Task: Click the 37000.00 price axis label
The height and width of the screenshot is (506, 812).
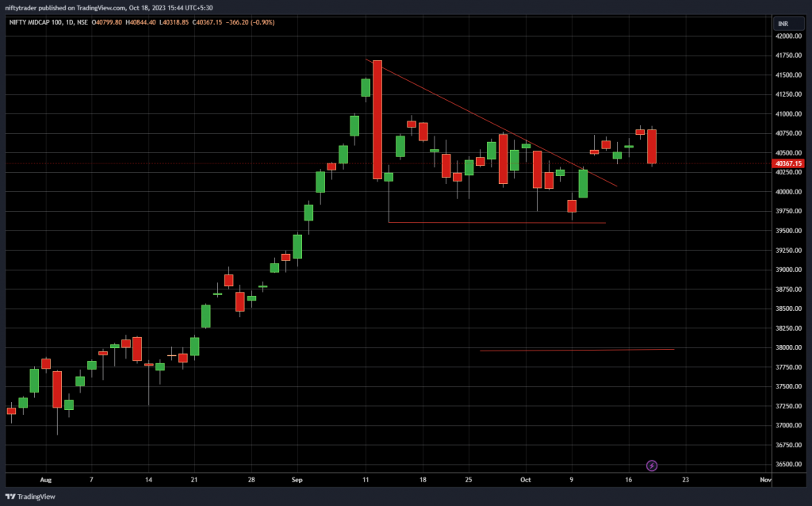Action: coord(789,425)
